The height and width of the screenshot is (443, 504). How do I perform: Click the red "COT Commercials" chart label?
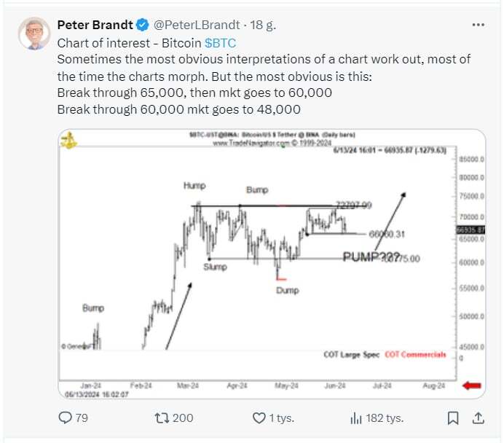[x=415, y=355]
